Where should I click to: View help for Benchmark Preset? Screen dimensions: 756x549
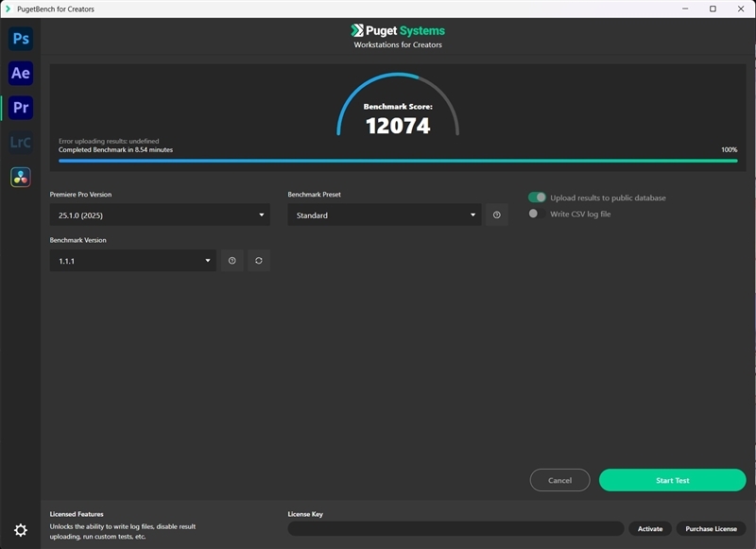(x=495, y=214)
